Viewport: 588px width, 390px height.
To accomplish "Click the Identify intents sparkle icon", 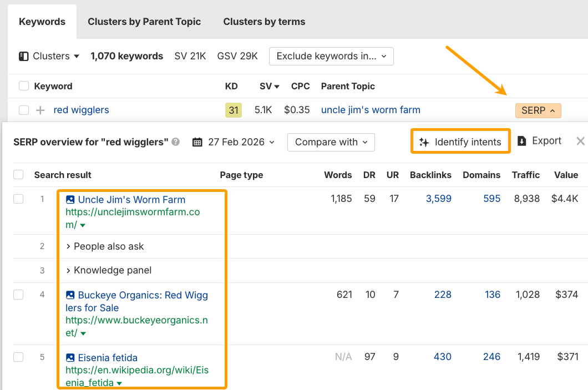I will [x=424, y=141].
